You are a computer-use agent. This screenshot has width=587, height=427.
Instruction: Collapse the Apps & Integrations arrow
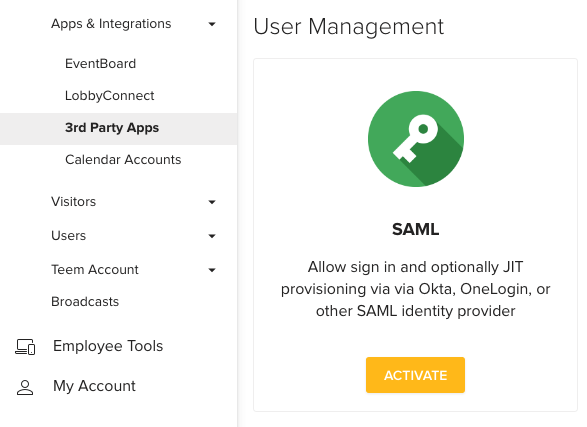point(212,24)
